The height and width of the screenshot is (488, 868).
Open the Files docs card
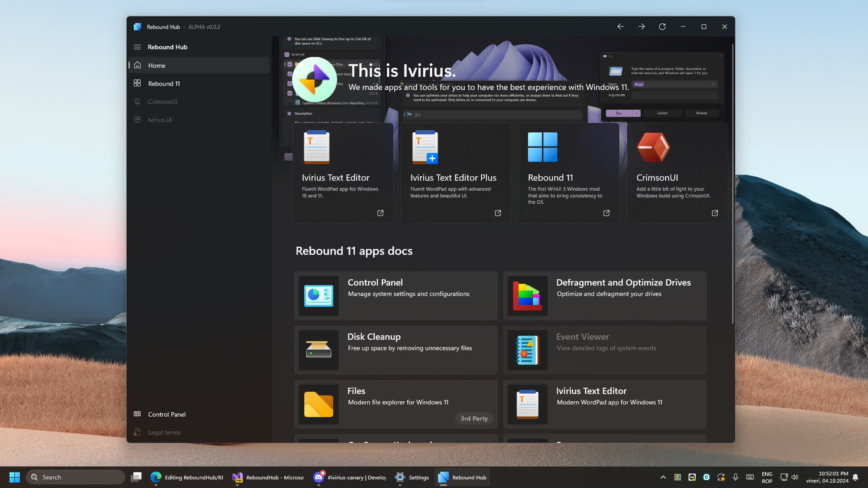click(395, 404)
